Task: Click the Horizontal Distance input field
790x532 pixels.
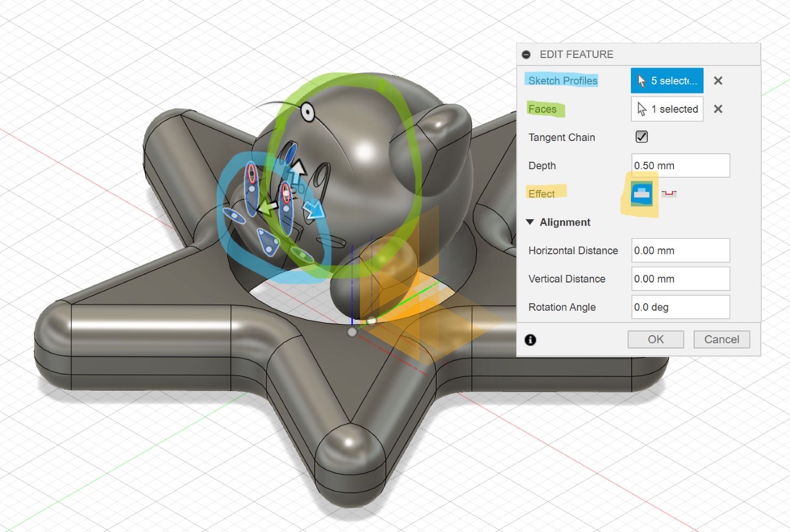Action: 680,250
